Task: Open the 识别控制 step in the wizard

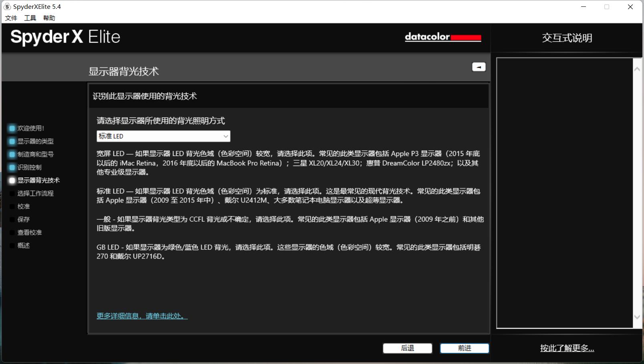Action: 12,167
